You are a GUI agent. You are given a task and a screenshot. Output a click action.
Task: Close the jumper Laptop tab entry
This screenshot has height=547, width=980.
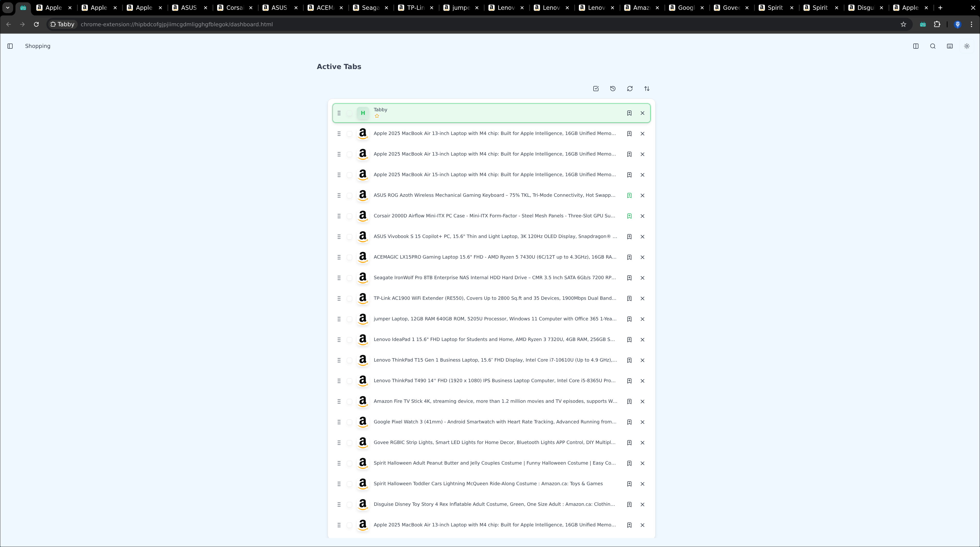click(x=643, y=319)
